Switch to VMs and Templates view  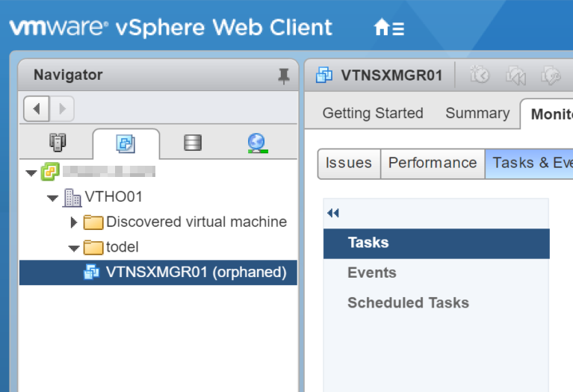(x=126, y=143)
